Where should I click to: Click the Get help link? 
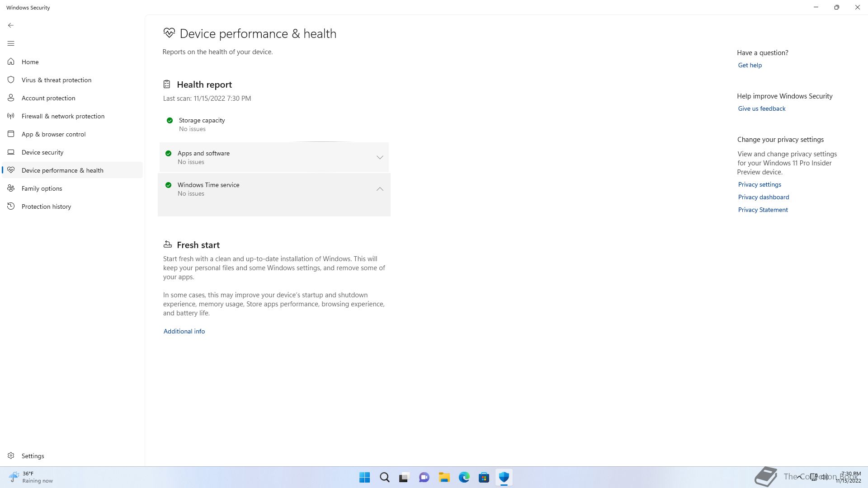[750, 65]
